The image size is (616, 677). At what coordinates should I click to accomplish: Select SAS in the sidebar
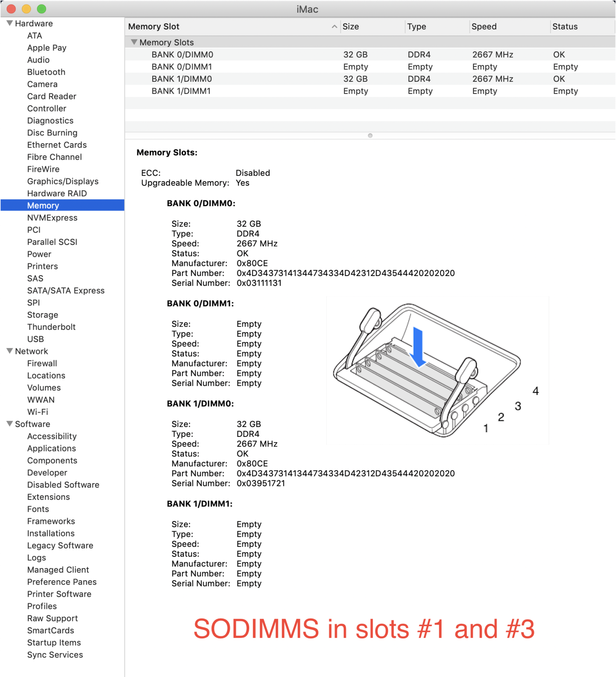coord(35,278)
